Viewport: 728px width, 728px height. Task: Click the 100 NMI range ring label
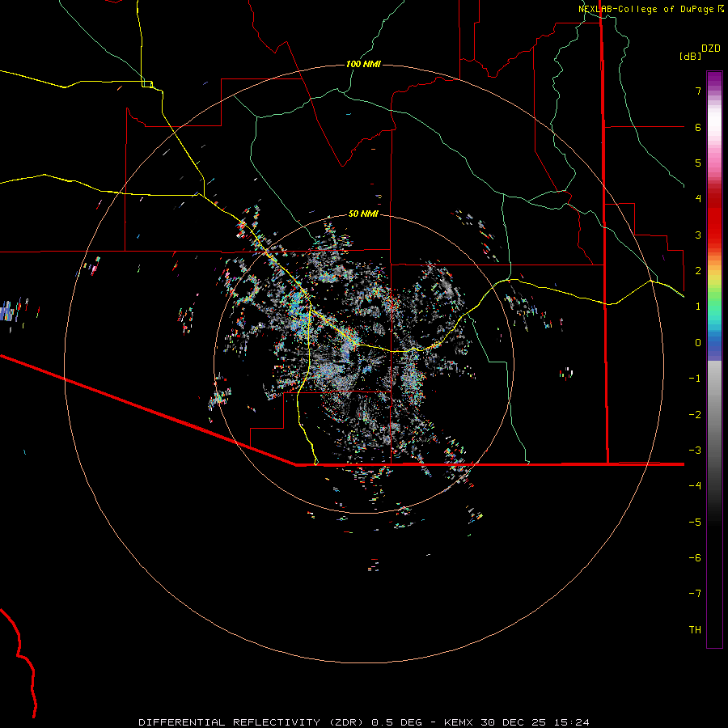363,64
